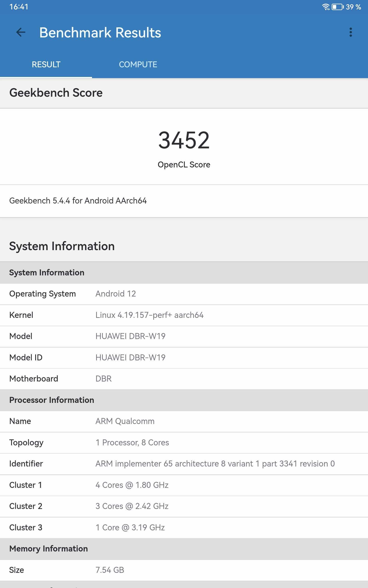Select the Operating System label
Image resolution: width=368 pixels, height=588 pixels.
(x=42, y=294)
